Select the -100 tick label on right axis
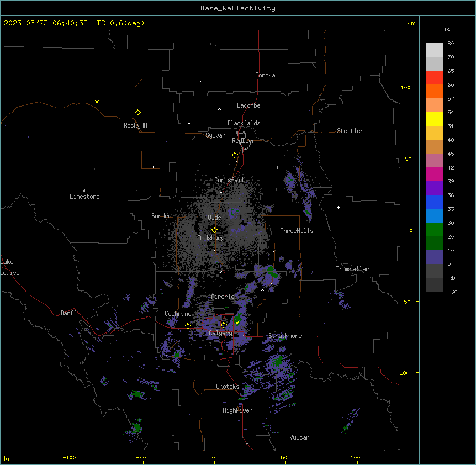Image resolution: width=476 pixels, height=465 pixels. [404, 373]
